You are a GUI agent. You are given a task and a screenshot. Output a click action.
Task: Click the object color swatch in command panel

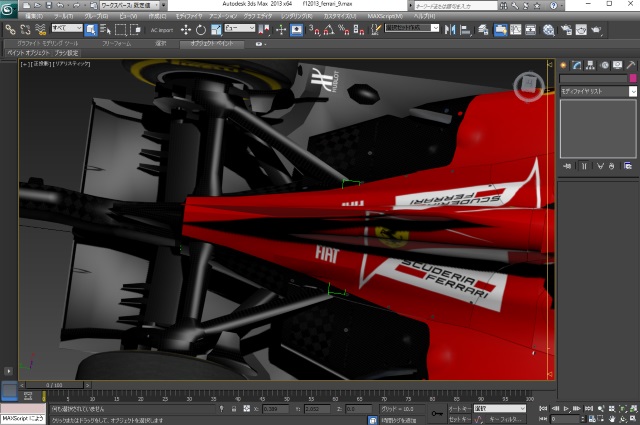[x=633, y=78]
